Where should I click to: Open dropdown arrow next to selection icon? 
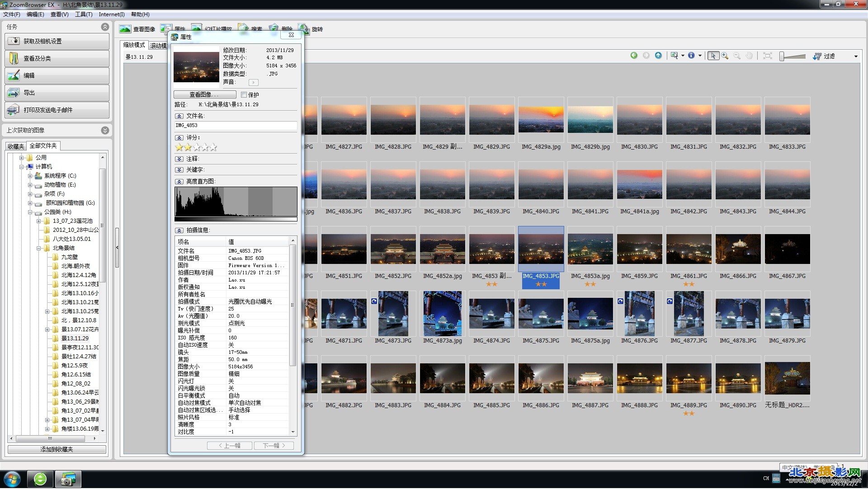(683, 56)
